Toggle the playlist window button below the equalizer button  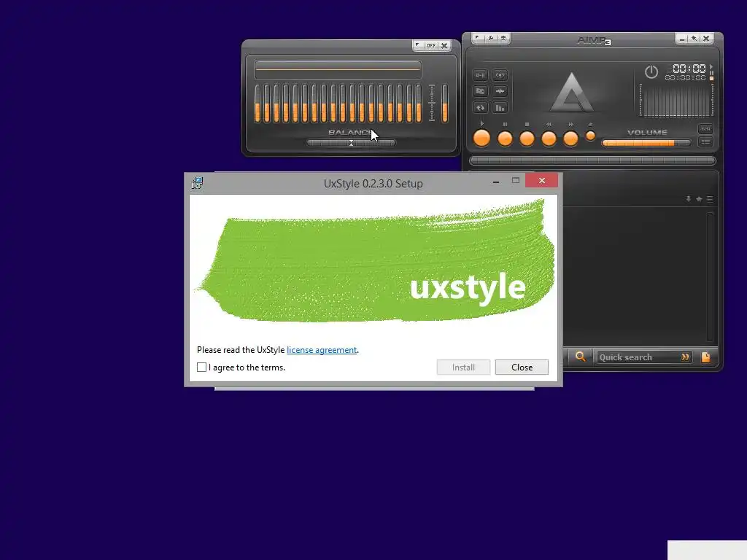click(x=705, y=142)
